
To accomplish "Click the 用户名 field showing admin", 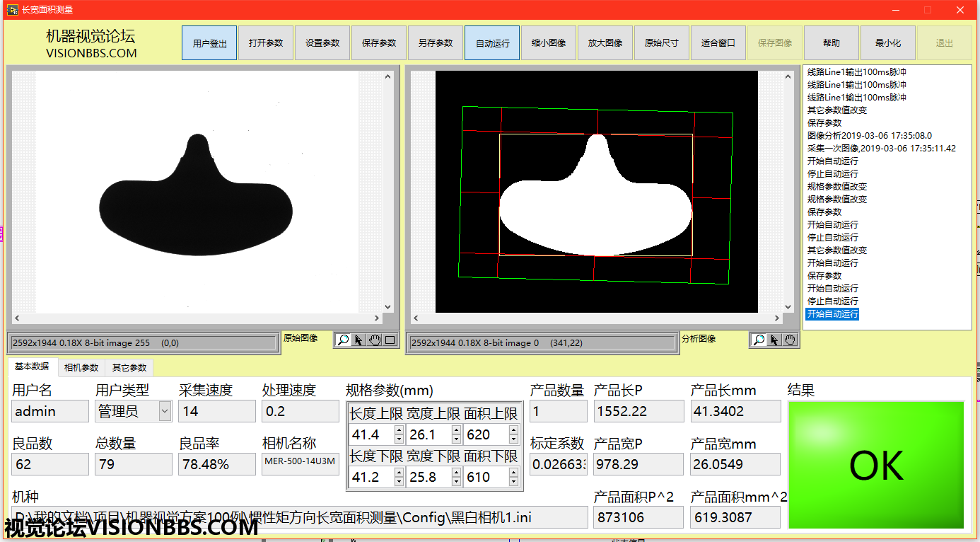I will tap(50, 411).
